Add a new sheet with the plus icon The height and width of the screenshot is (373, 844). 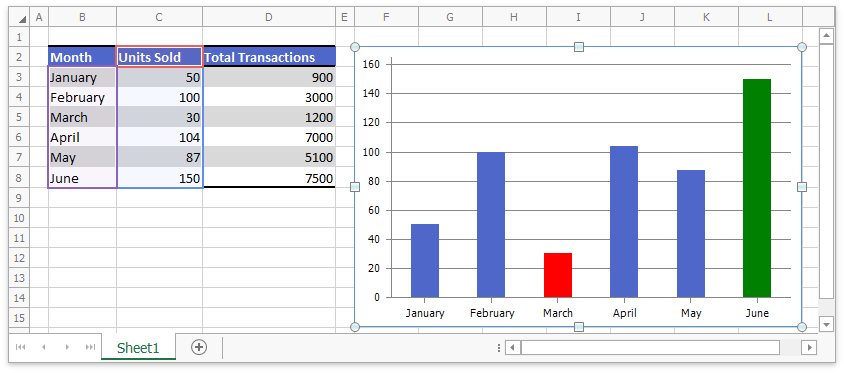[x=199, y=347]
